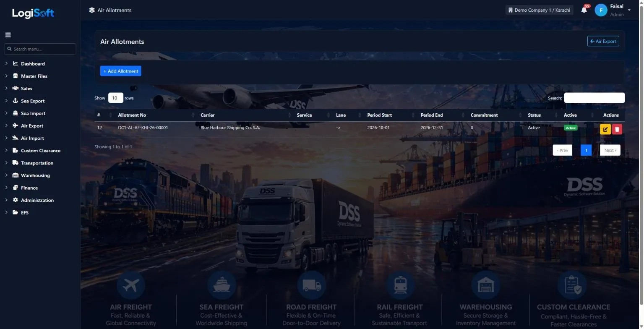Open Warehousing menu item
The width and height of the screenshot is (644, 329).
35,175
